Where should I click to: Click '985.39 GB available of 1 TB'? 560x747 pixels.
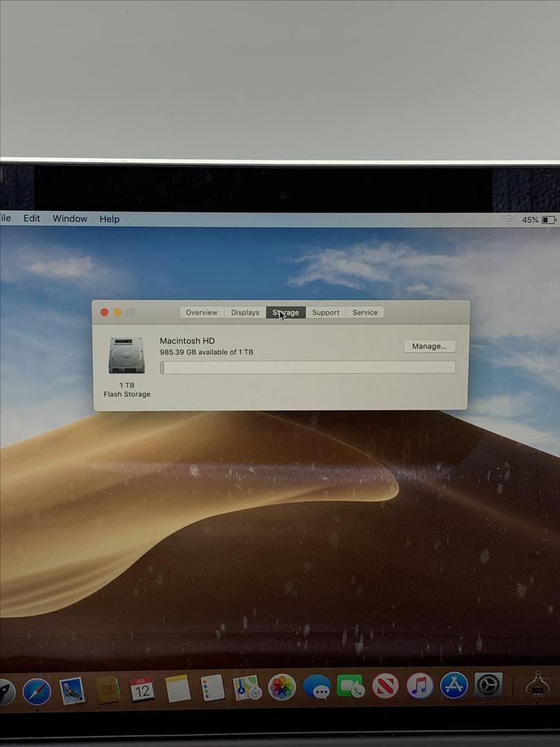pos(207,352)
